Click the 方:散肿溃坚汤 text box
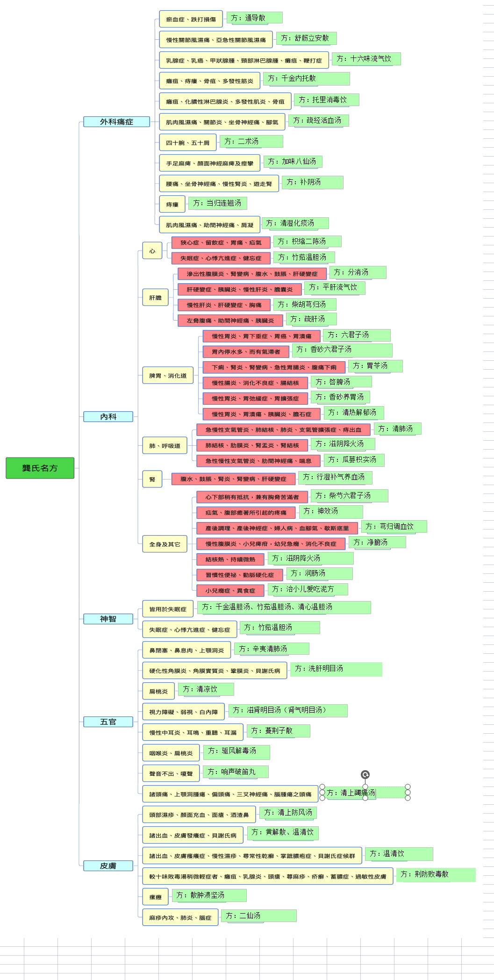This screenshot has width=494, height=980. click(x=209, y=895)
